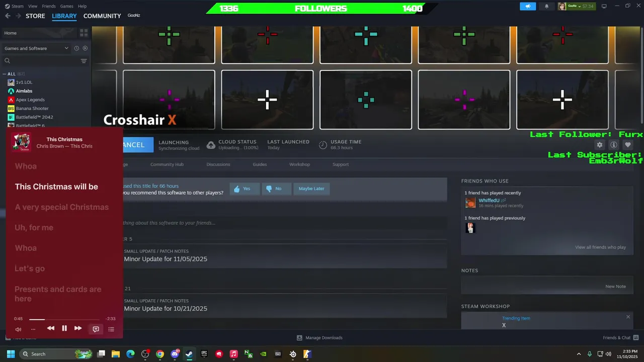
Task: Open recent activity clock icon in sidebar
Action: coord(76,48)
